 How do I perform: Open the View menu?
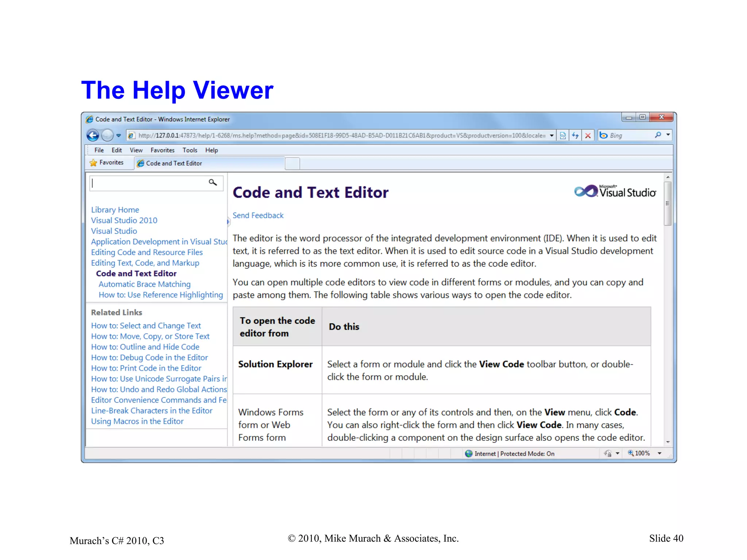pos(136,150)
